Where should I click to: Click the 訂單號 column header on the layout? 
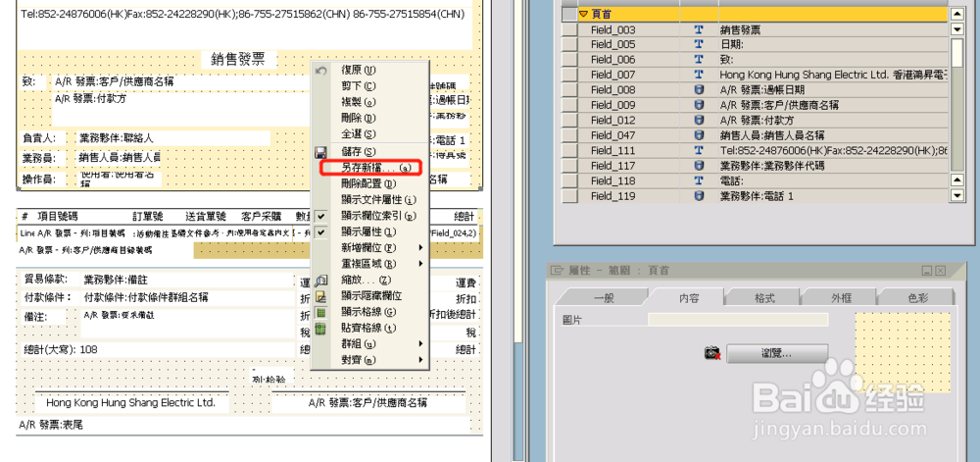[x=147, y=217]
